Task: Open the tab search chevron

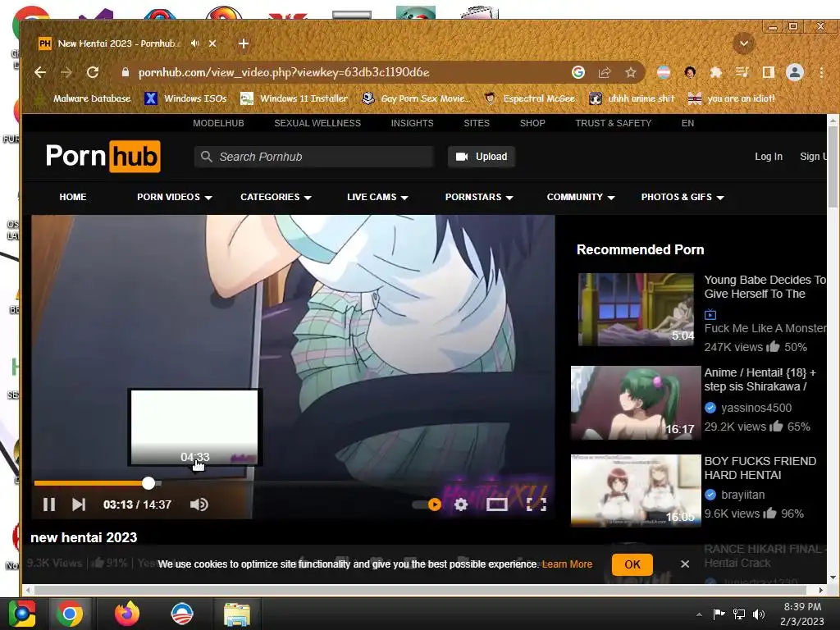Action: (743, 43)
